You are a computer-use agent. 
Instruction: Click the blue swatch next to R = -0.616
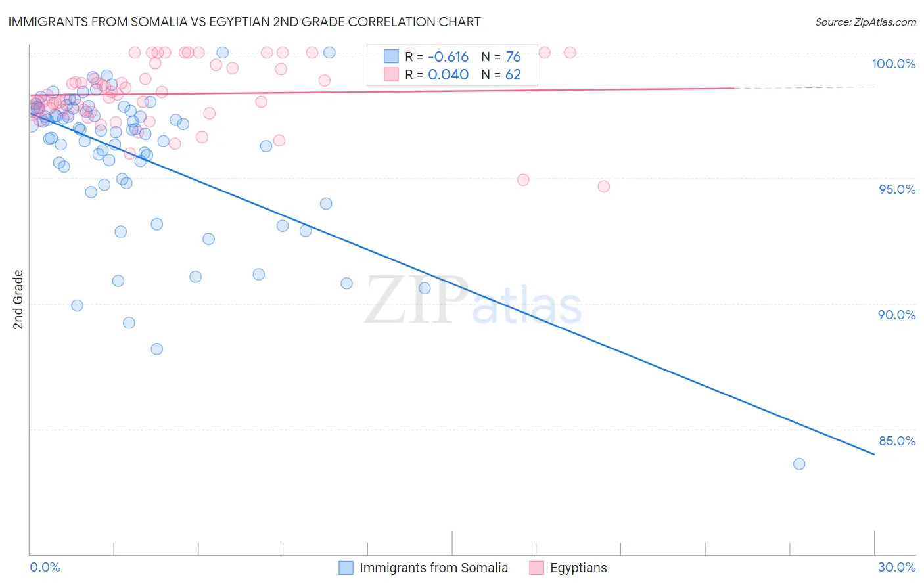click(x=391, y=56)
